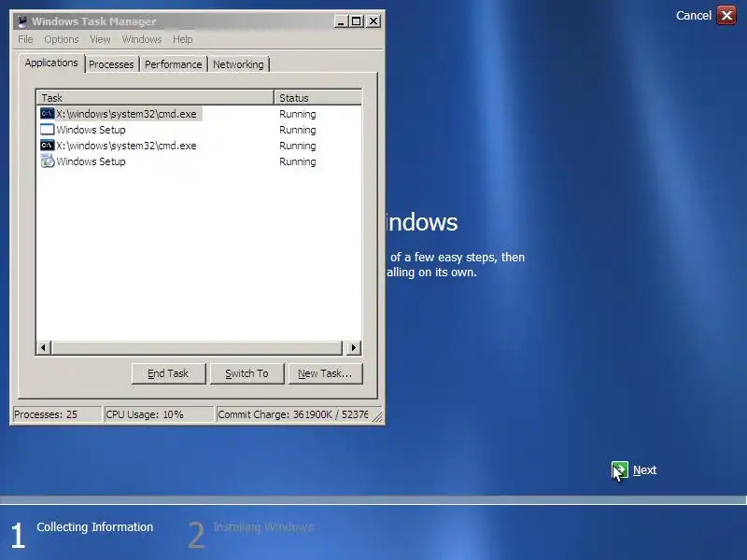This screenshot has width=747, height=560.
Task: Switch to the Networking tab
Action: (x=238, y=64)
